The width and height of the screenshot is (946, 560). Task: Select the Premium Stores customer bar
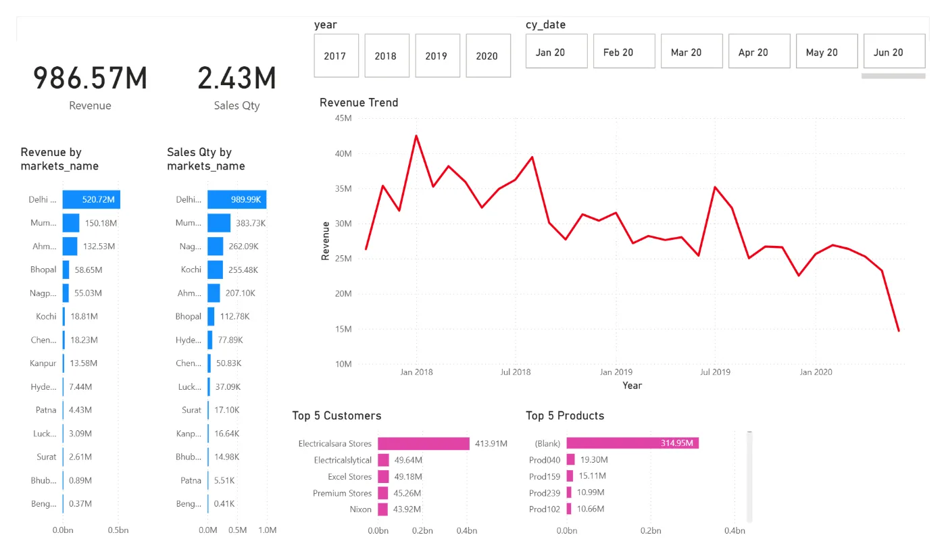click(x=383, y=493)
